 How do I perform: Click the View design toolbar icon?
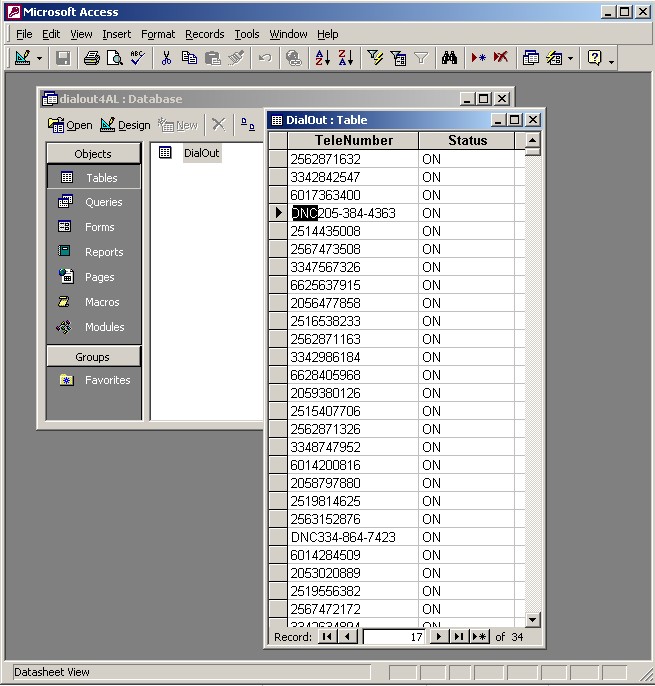[x=22, y=58]
